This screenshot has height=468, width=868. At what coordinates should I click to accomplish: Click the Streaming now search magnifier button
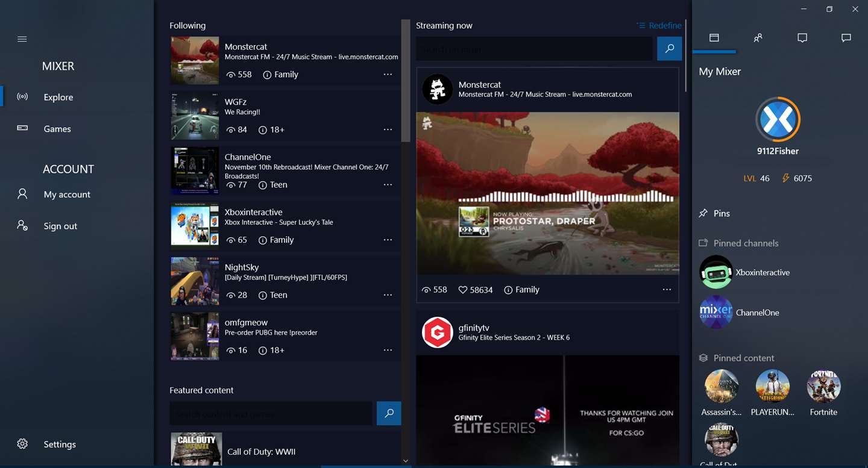click(669, 49)
